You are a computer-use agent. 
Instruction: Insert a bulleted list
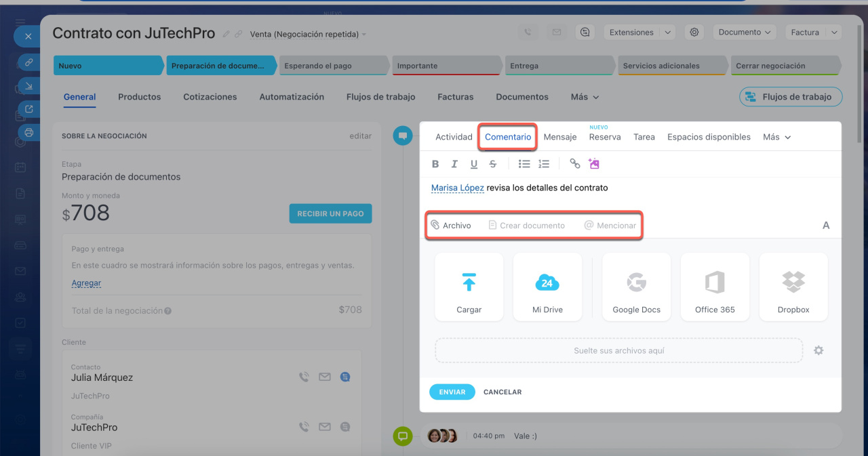524,164
